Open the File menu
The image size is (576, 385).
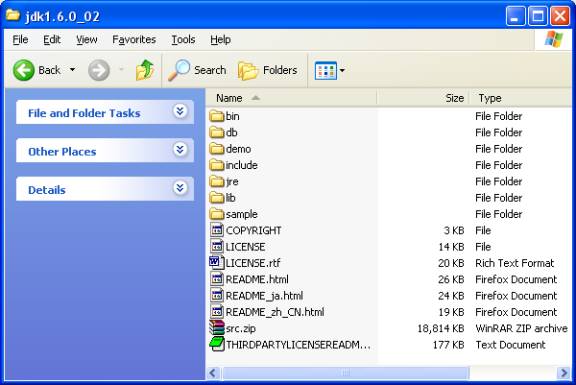point(20,39)
